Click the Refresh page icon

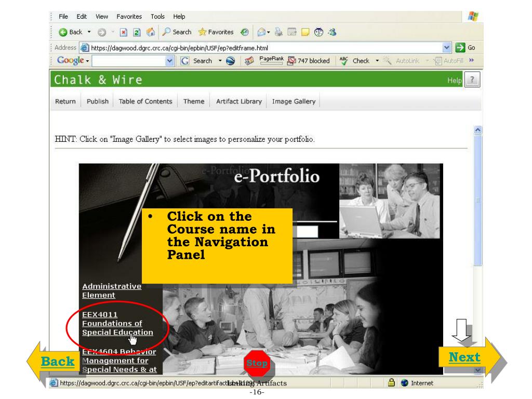(x=137, y=32)
